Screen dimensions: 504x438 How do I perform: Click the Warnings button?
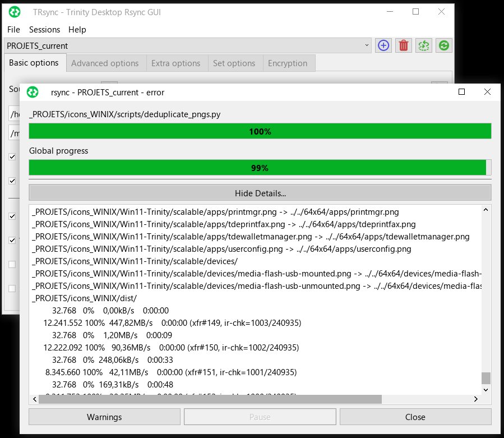tap(104, 417)
